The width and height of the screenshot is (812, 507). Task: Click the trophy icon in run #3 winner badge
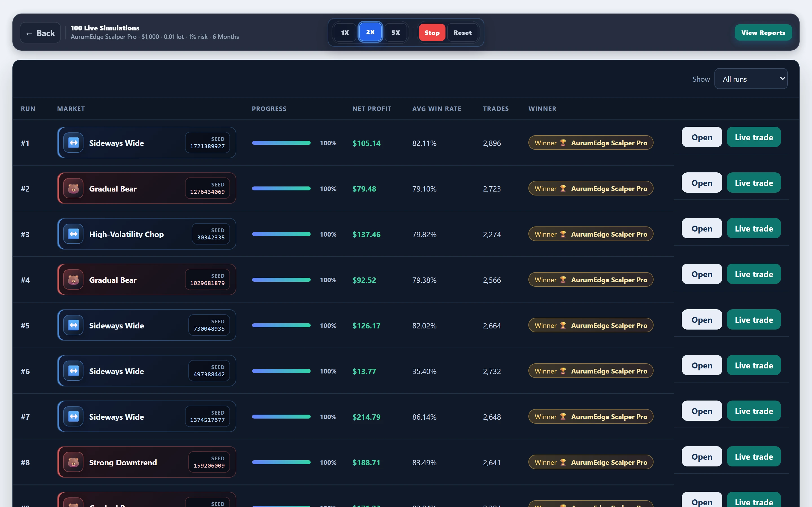click(563, 234)
